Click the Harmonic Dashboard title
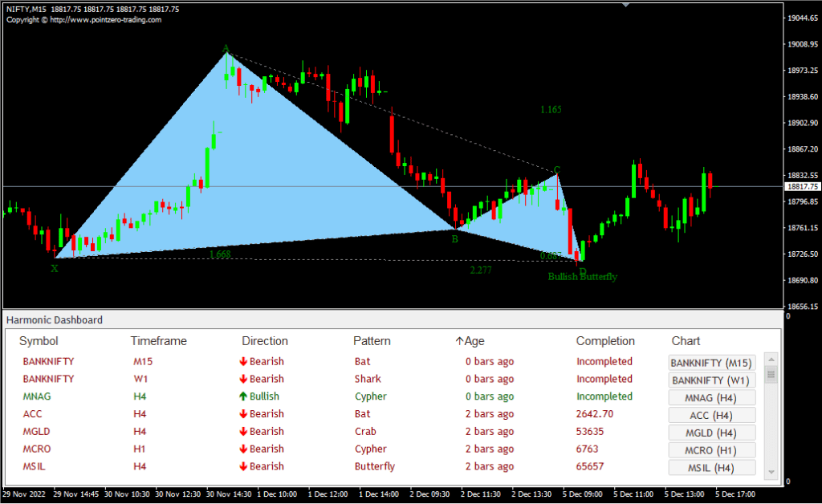Image resolution: width=822 pixels, height=504 pixels. 55,320
